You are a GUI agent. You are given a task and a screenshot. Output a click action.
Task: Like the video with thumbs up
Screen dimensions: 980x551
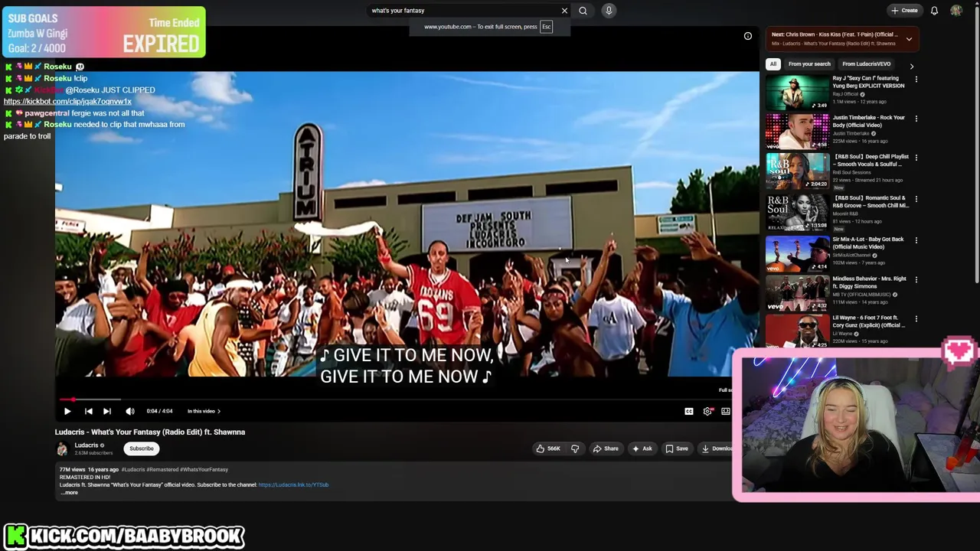548,448
